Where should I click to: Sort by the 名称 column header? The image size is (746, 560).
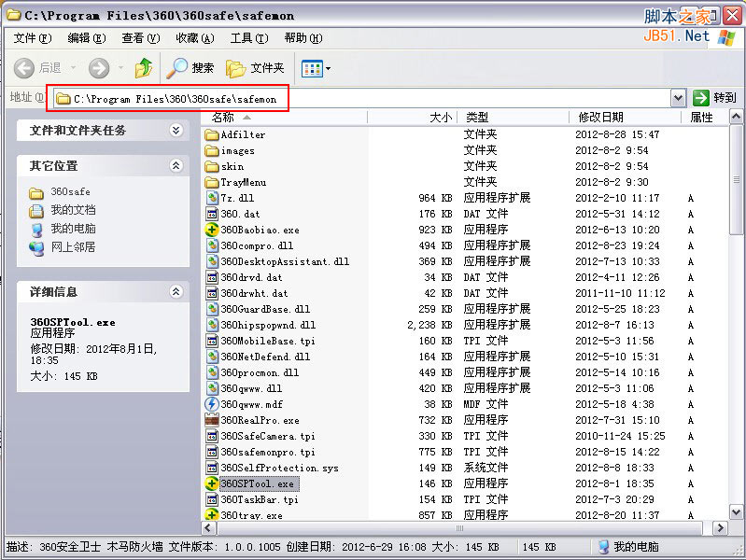pos(285,117)
